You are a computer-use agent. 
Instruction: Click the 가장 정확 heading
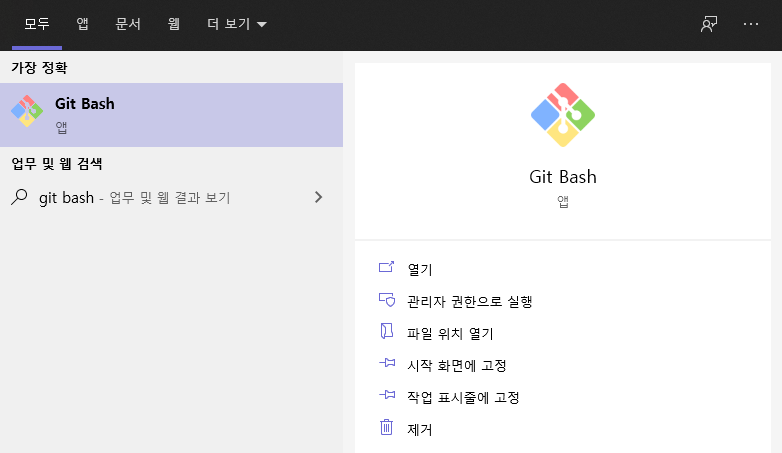pos(39,67)
